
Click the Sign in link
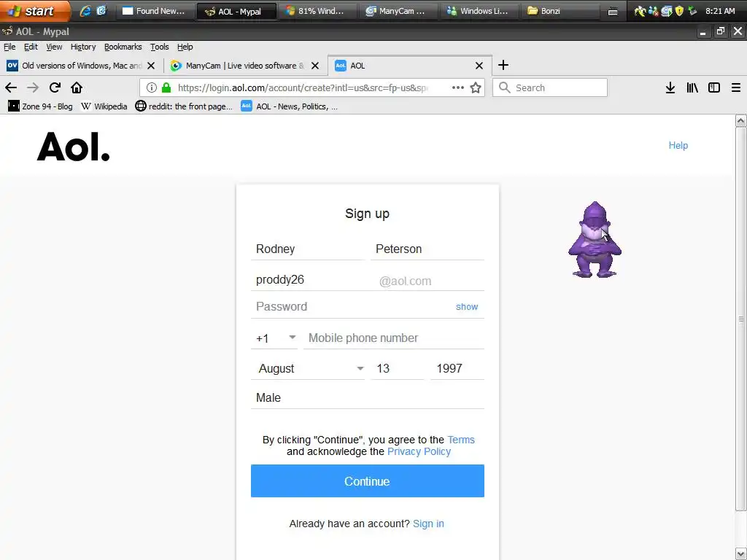point(428,524)
